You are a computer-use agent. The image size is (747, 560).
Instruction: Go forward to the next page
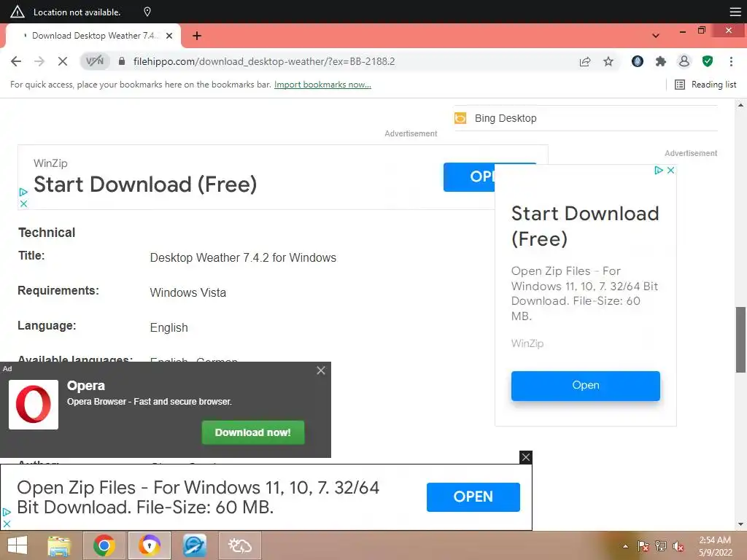click(x=39, y=61)
